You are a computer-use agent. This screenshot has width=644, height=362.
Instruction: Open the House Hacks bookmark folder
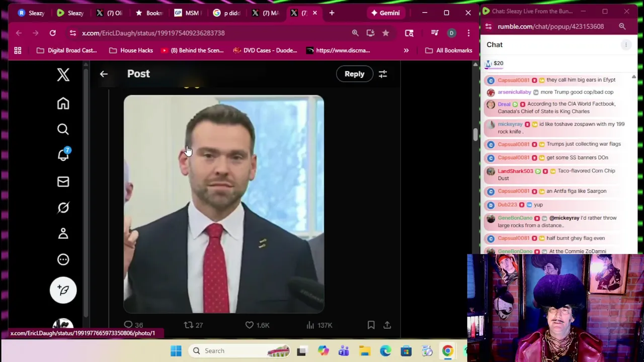[131, 50]
